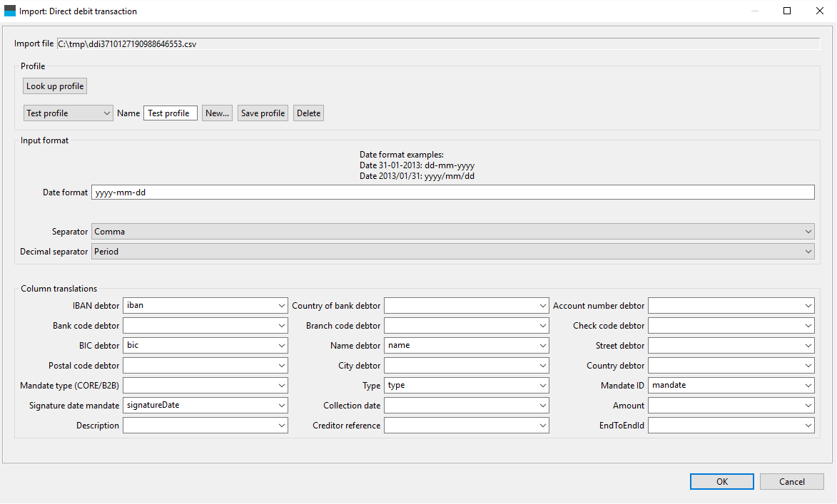Open the BIC debtor column dropdown
This screenshot has width=837, height=504.
[206, 346]
